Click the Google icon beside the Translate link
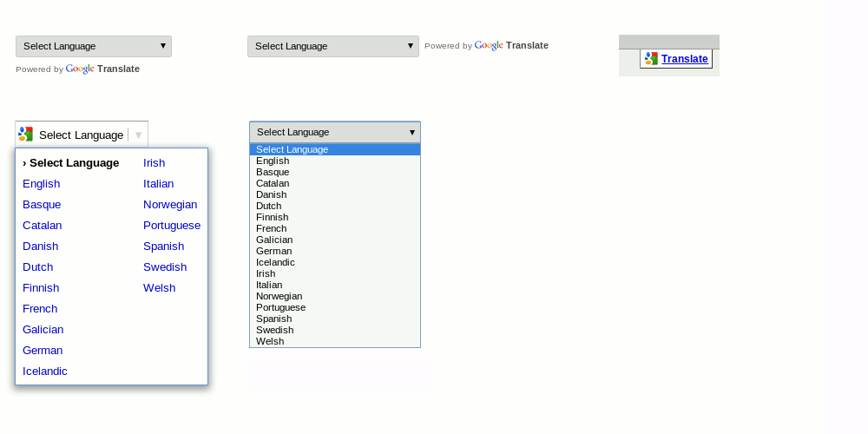868x434 pixels. [651, 59]
